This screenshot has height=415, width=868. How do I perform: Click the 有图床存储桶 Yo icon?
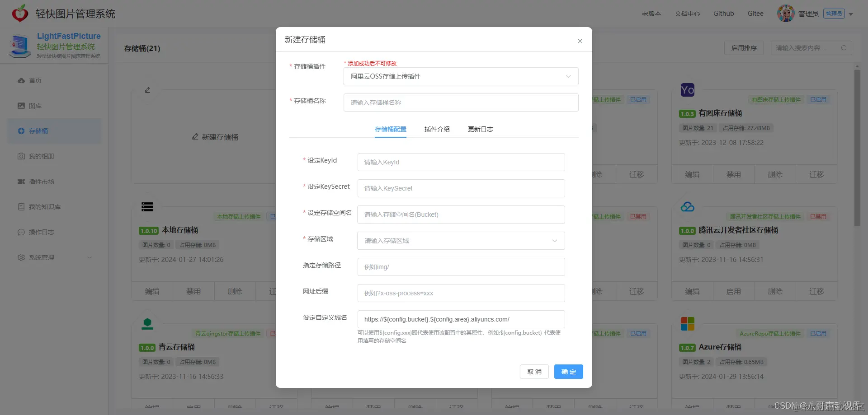click(688, 90)
